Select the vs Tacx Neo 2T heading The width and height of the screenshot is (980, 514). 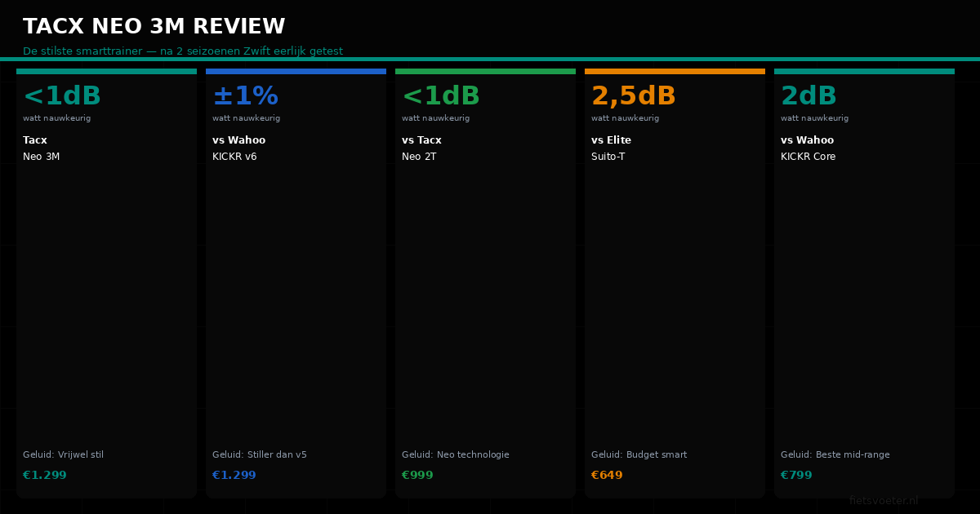point(421,148)
